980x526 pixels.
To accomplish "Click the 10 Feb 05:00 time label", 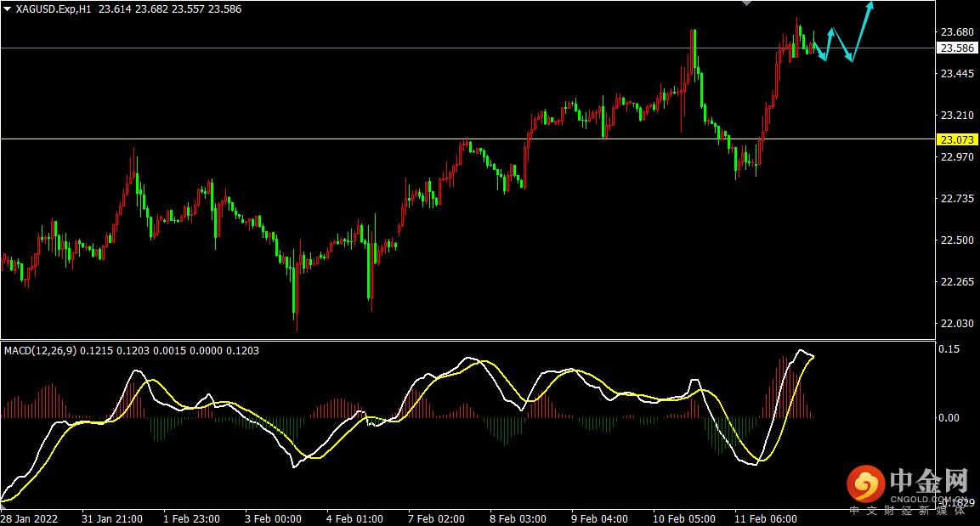I will (x=683, y=519).
